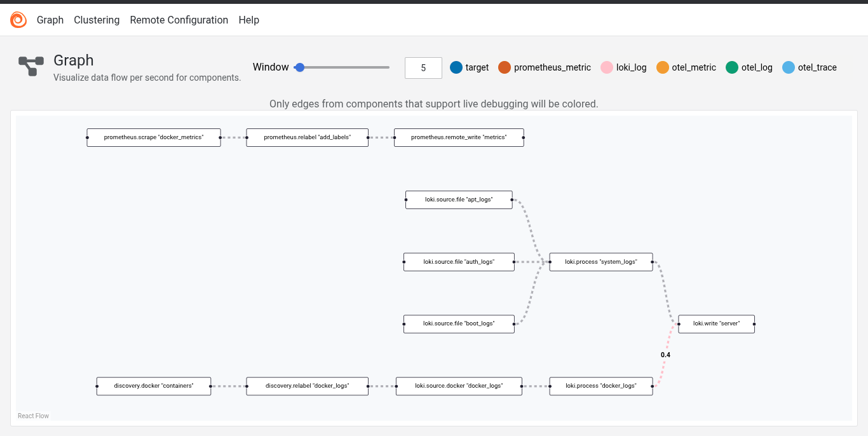Screen dimensions: 868x436
Task: Select the discovery.docker "containers" node
Action: (x=153, y=386)
